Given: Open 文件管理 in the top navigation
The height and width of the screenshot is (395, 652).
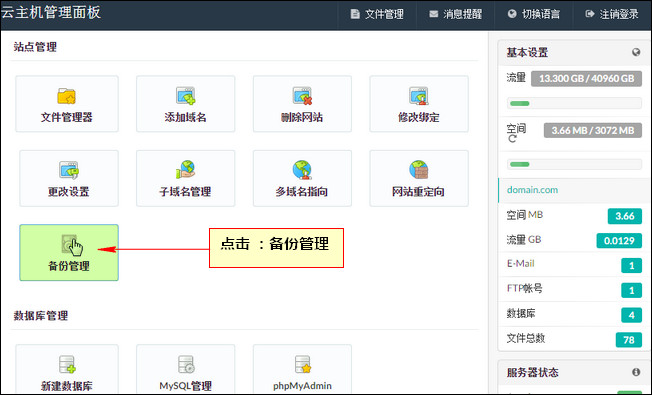Looking at the screenshot, I should tap(377, 15).
